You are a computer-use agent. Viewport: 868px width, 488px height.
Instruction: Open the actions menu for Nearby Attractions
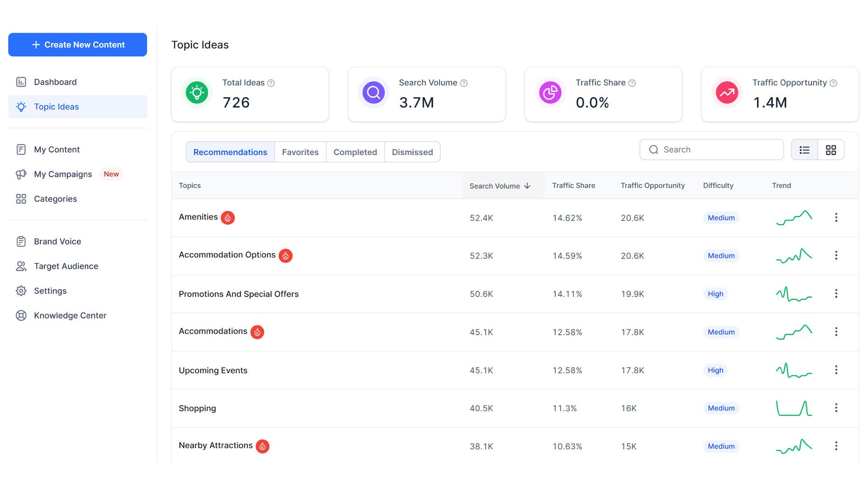pos(836,446)
